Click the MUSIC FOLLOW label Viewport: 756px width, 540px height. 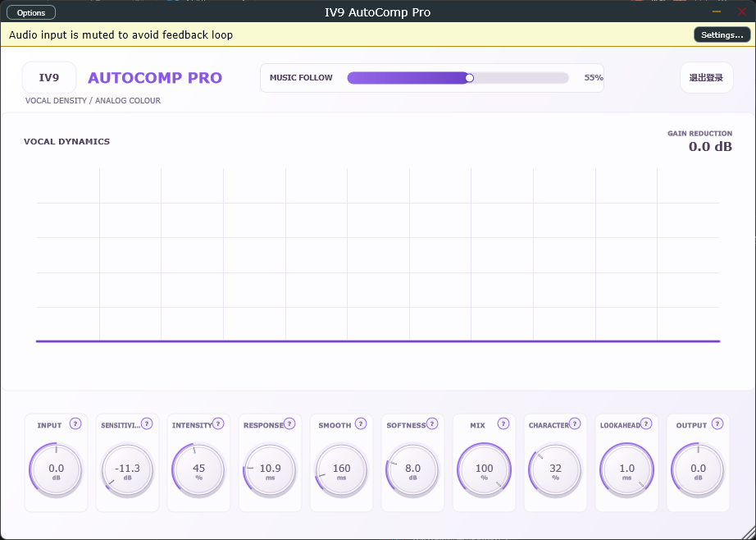[302, 78]
